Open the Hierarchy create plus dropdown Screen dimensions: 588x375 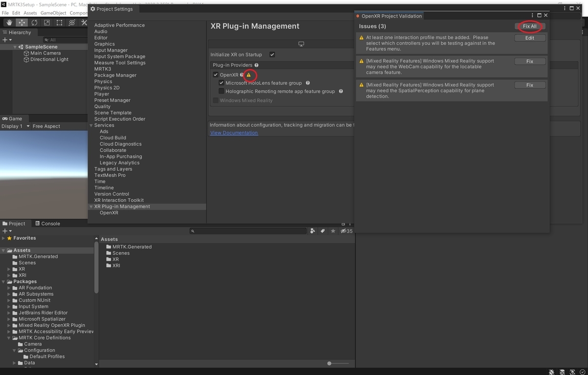[x=7, y=40]
